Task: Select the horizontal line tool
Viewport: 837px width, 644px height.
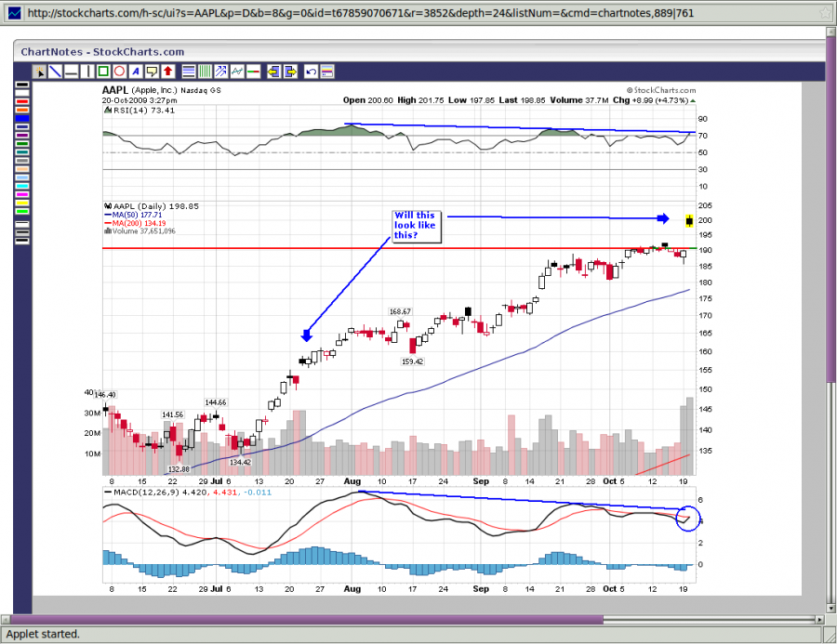Action: tap(72, 71)
